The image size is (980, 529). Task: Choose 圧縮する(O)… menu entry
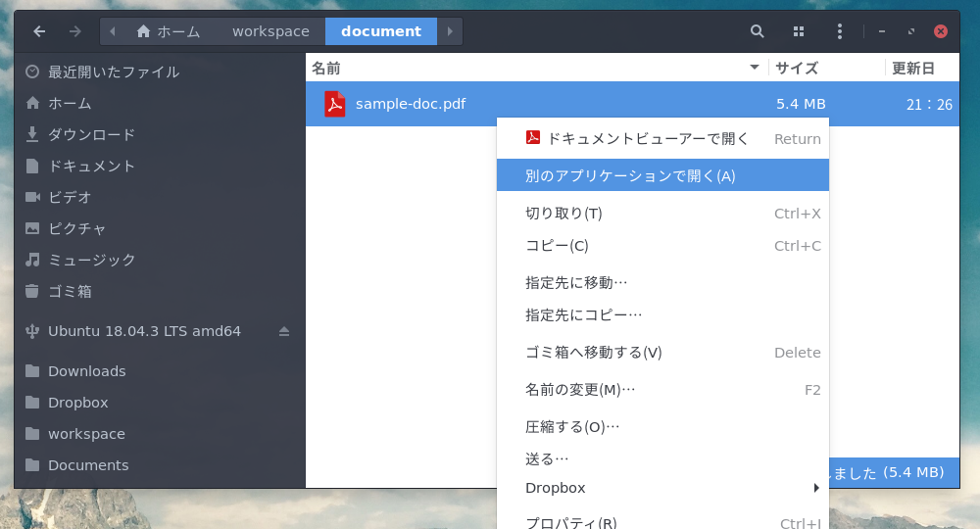click(662, 426)
